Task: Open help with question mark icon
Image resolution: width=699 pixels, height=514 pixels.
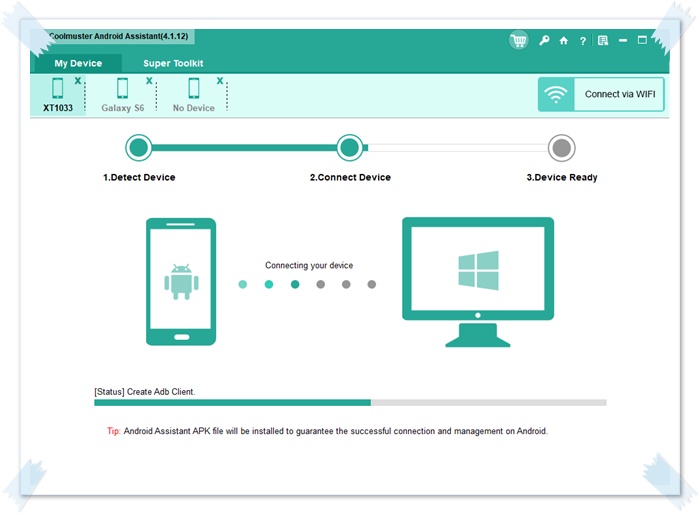Action: click(x=583, y=41)
